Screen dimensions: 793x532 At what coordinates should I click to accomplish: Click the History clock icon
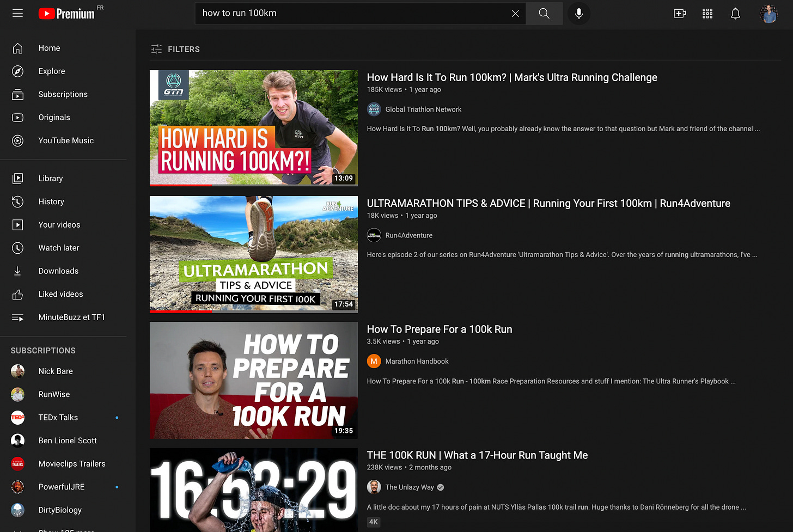tap(17, 201)
